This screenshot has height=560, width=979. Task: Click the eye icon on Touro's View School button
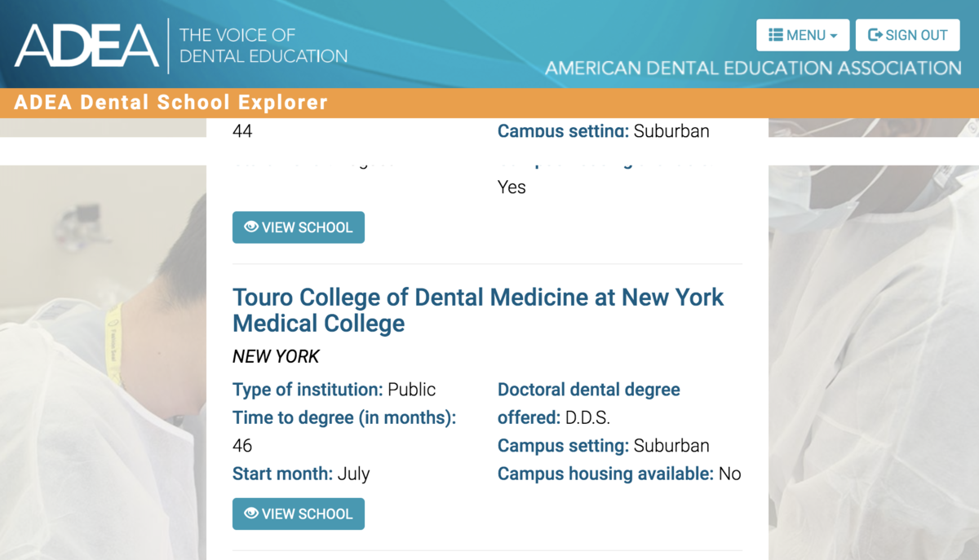click(251, 514)
